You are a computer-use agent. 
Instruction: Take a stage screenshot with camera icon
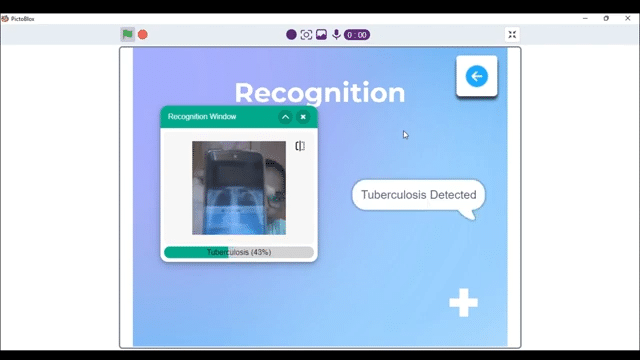[306, 35]
